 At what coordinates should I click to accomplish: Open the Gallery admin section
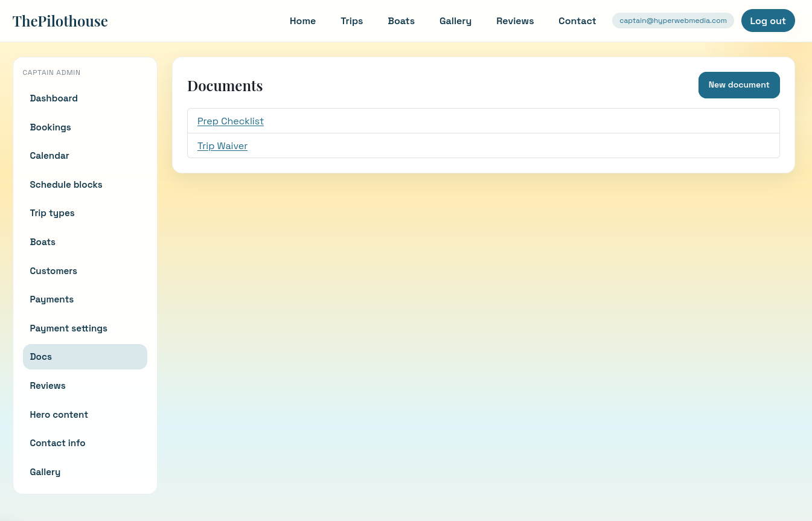(x=45, y=471)
